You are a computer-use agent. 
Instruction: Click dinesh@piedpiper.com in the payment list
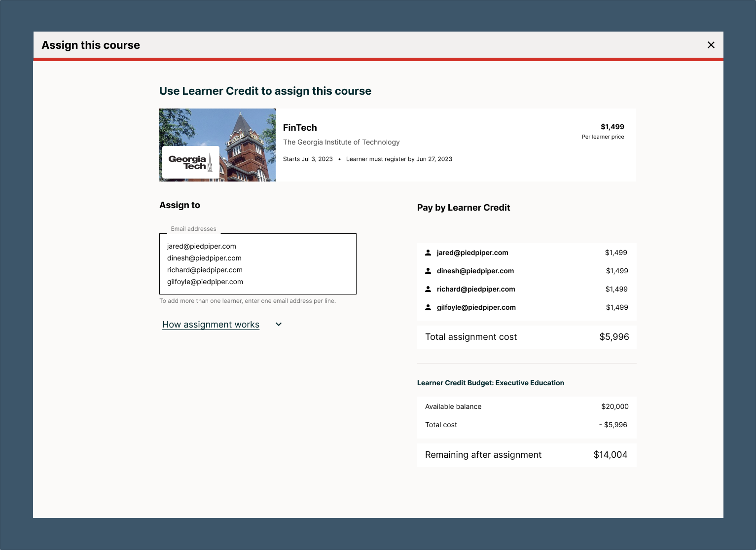coord(475,271)
